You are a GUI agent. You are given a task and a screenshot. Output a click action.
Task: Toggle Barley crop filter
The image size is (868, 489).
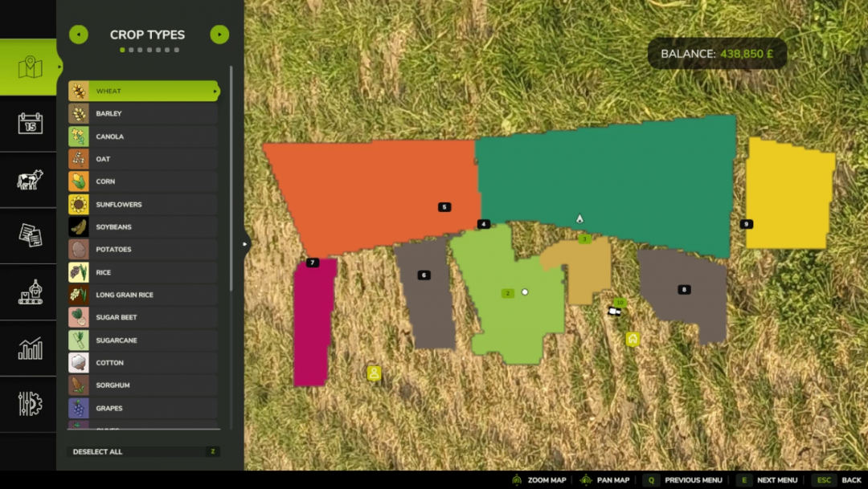pos(143,113)
